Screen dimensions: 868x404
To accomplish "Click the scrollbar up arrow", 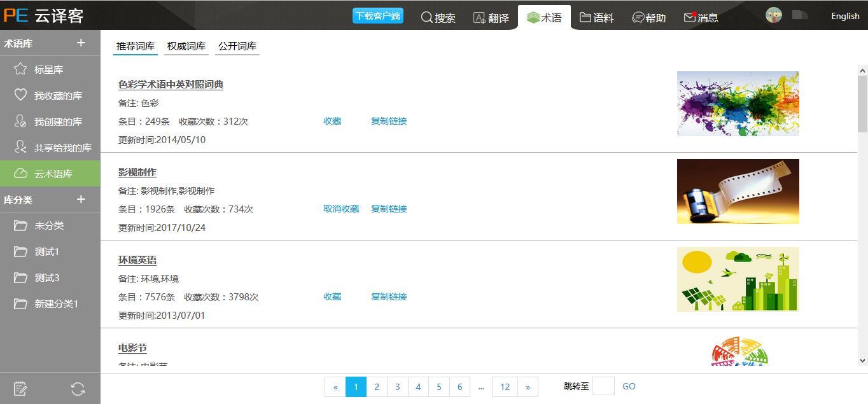I will 863,71.
